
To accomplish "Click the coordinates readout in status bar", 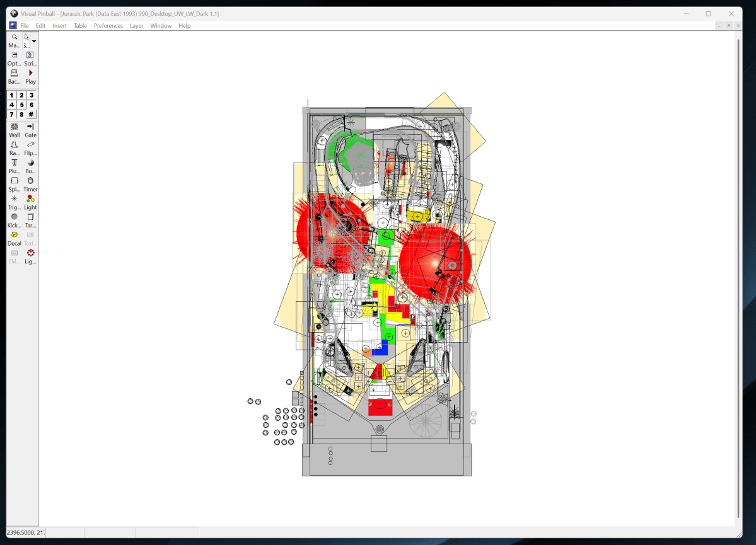I will [x=26, y=532].
